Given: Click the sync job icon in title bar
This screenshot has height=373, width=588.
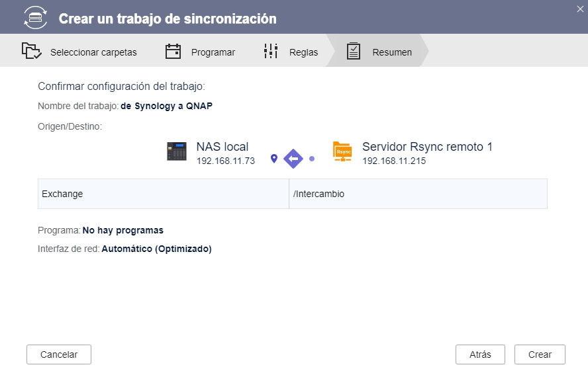Looking at the screenshot, I should [35, 18].
